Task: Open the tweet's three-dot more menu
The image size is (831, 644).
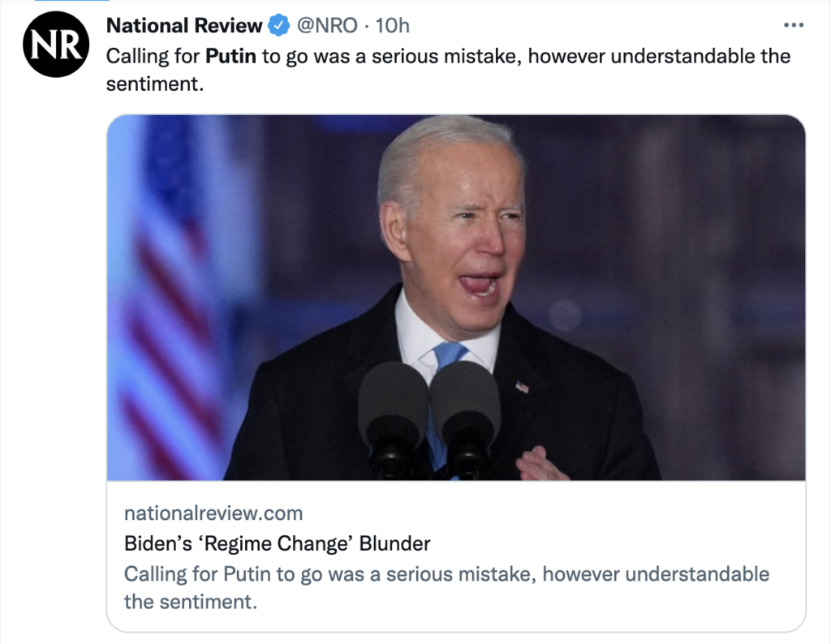Action: coord(793,25)
